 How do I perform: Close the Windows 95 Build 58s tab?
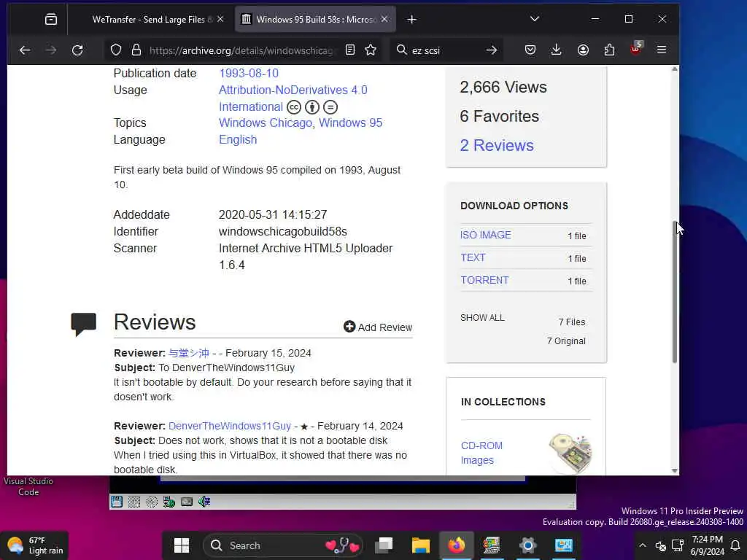click(384, 19)
